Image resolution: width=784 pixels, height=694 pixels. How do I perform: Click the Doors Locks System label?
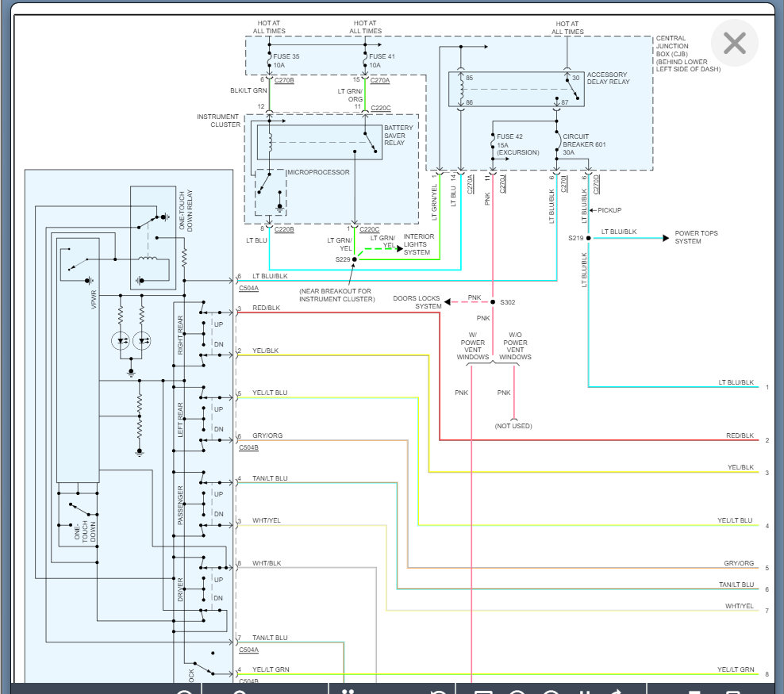[x=417, y=302]
